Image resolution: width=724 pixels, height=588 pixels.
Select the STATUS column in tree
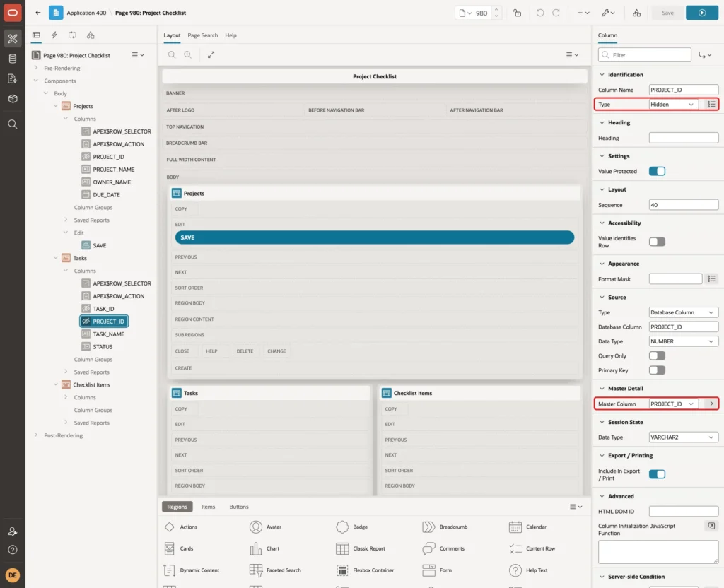(x=103, y=346)
